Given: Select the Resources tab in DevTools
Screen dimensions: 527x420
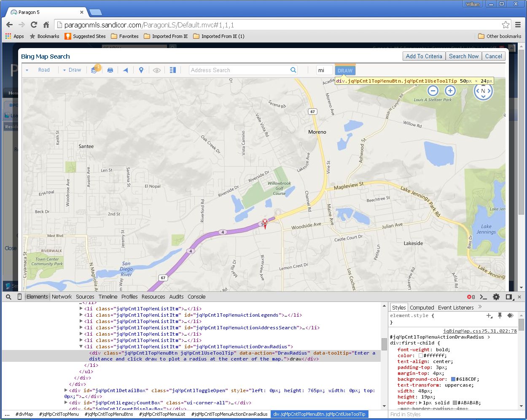Looking at the screenshot, I should point(153,297).
